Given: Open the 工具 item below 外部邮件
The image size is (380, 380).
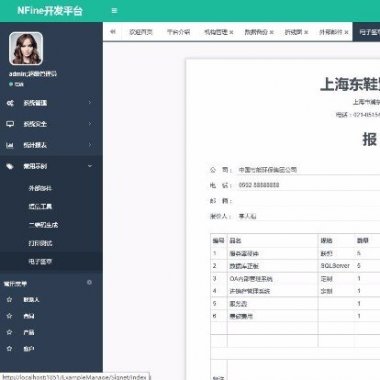Looking at the screenshot, I should (40, 206).
